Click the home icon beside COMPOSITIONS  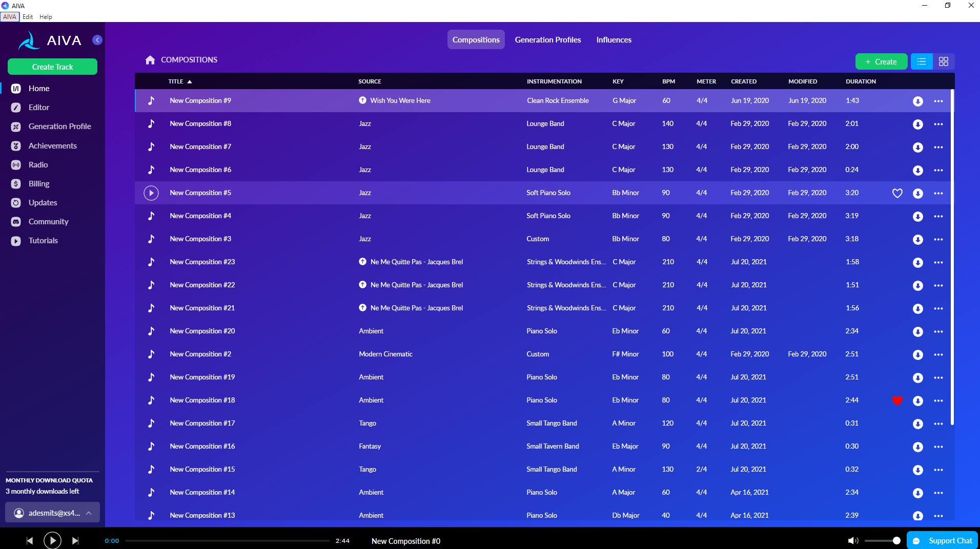(150, 60)
